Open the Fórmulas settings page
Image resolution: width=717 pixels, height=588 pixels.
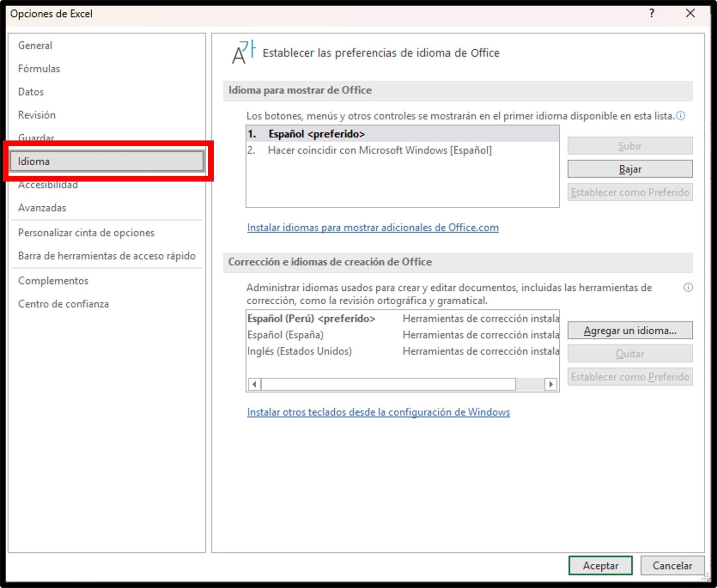(39, 69)
